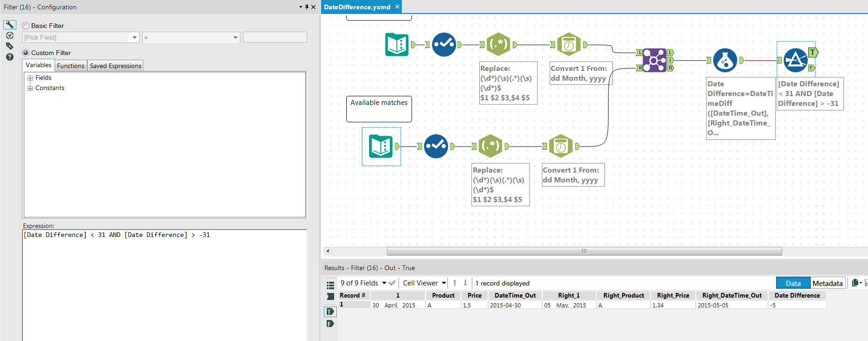Click the Join tool's L output anchor
This screenshot has height=341, width=868.
(670, 52)
